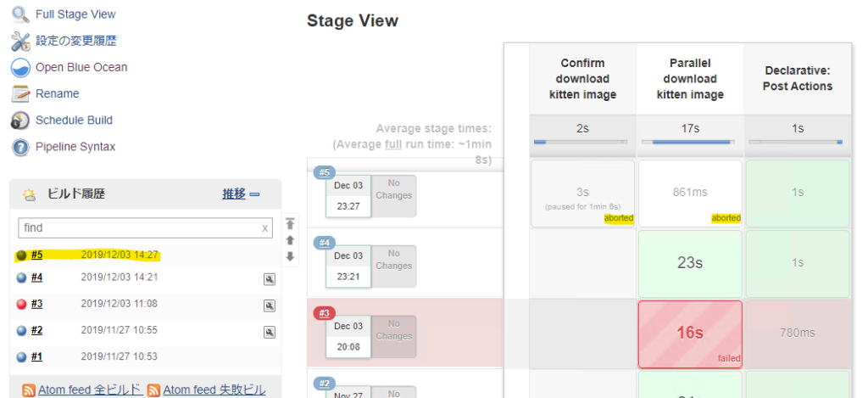Click the wrench icon beside build #4
Screen dimensions: 868x398
tap(269, 277)
